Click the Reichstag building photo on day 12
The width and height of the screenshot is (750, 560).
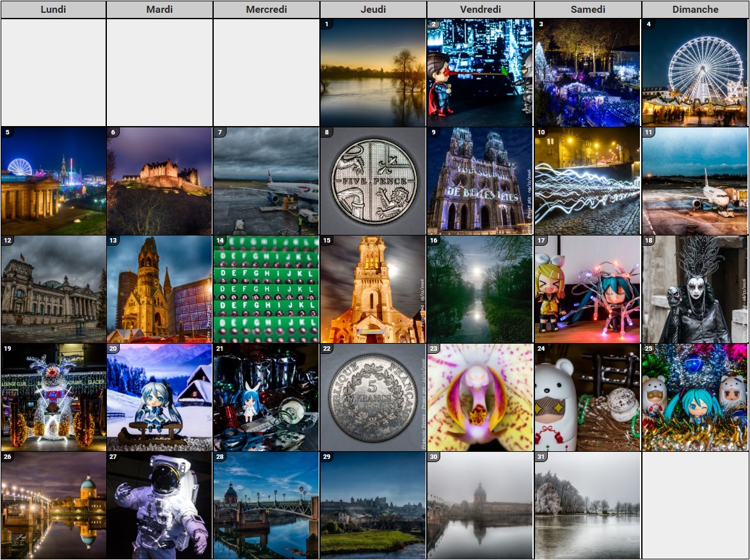click(x=53, y=289)
